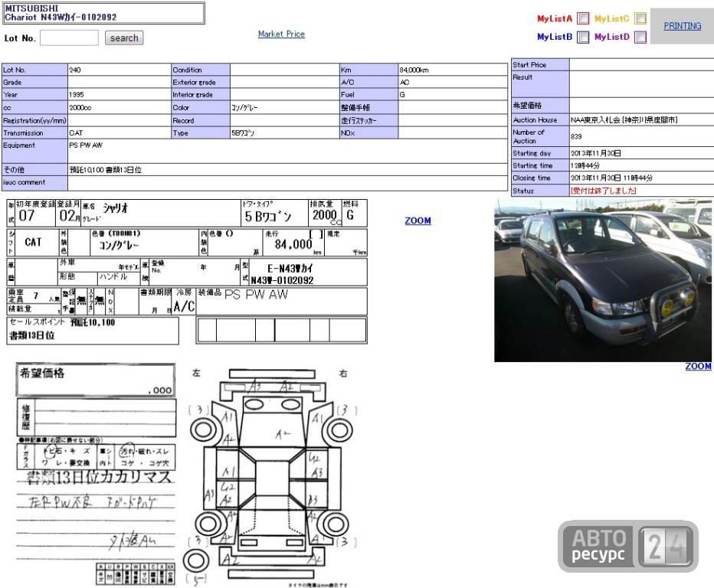Select the year value '1995'
Screen dimensions: 714x588
point(77,95)
